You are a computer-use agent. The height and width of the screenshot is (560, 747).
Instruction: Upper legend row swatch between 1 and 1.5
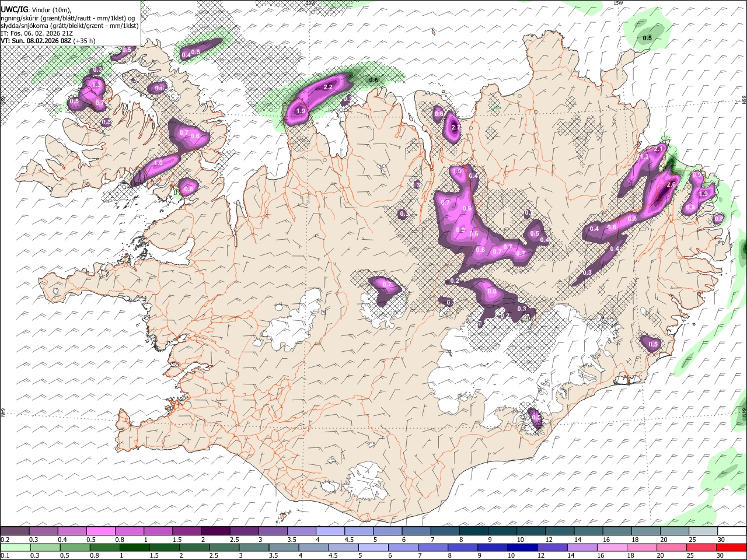tap(158, 531)
